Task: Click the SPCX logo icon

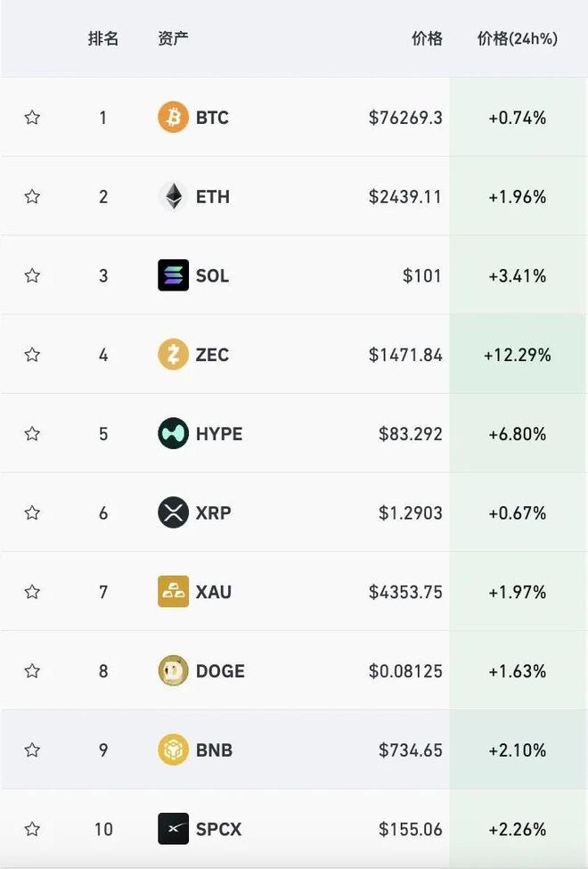Action: click(173, 829)
